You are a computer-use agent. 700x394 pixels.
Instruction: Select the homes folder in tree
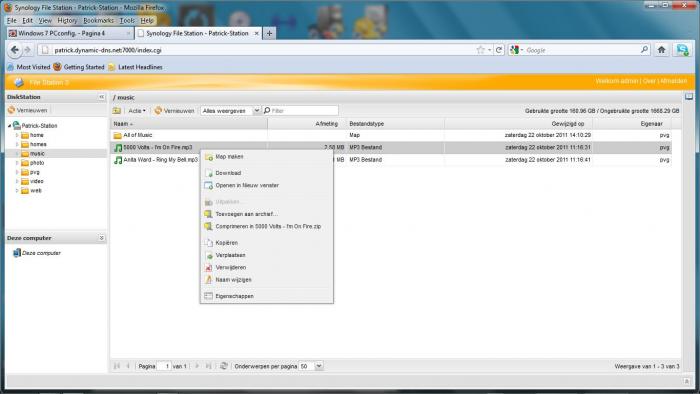click(38, 144)
